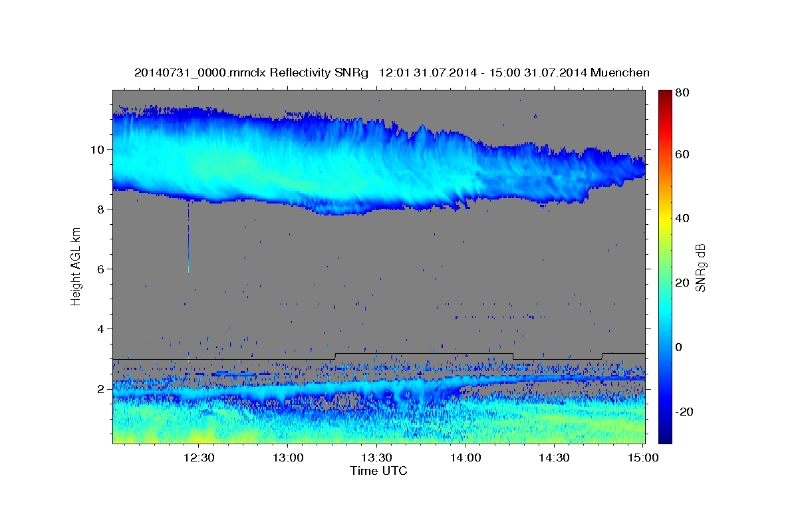Click the '80' colorbar value
The height and width of the screenshot is (532, 798).
tap(683, 93)
